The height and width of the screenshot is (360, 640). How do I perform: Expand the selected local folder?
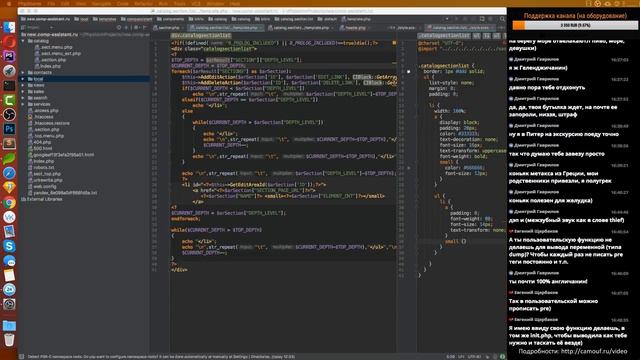point(23,79)
